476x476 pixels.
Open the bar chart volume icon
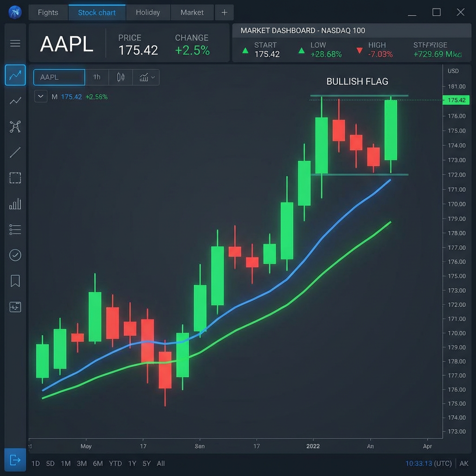(15, 204)
